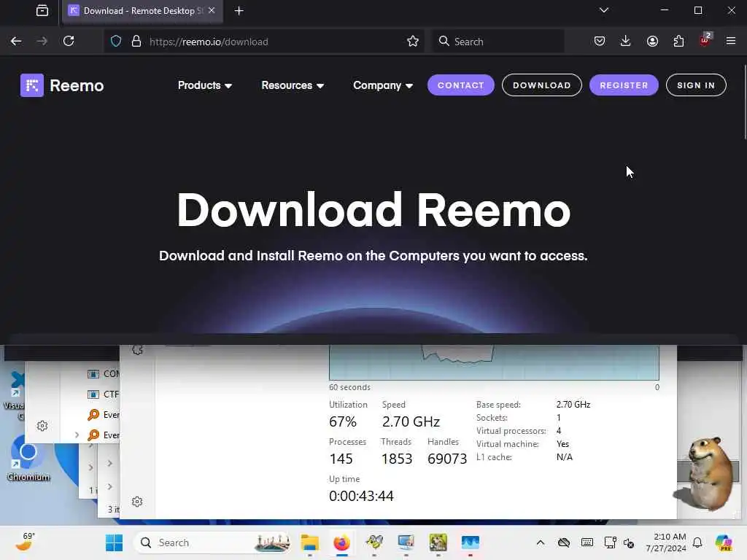Open Task Manager taskbar icon
The width and height of the screenshot is (747, 560).
471,542
